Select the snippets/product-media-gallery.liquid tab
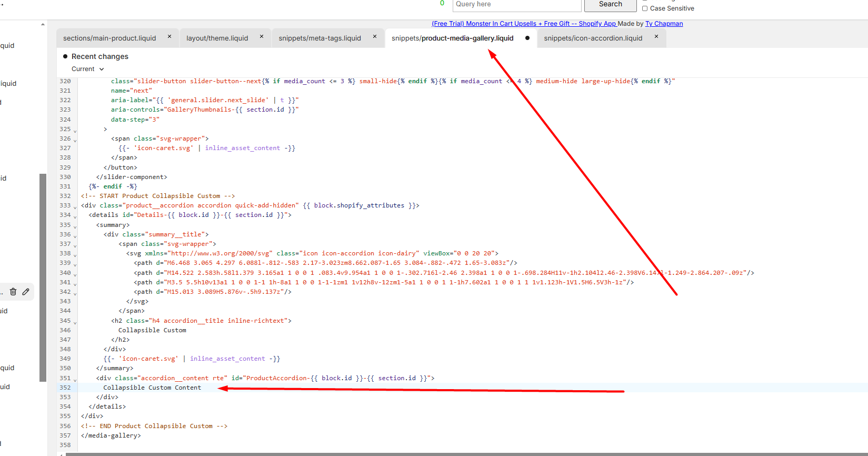This screenshot has width=868, height=456. [452, 38]
